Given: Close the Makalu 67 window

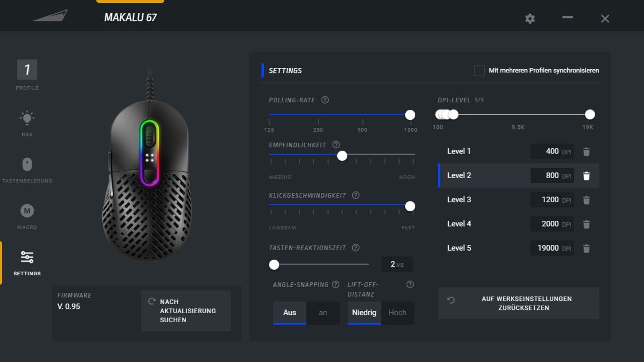Looking at the screenshot, I should click(x=605, y=18).
